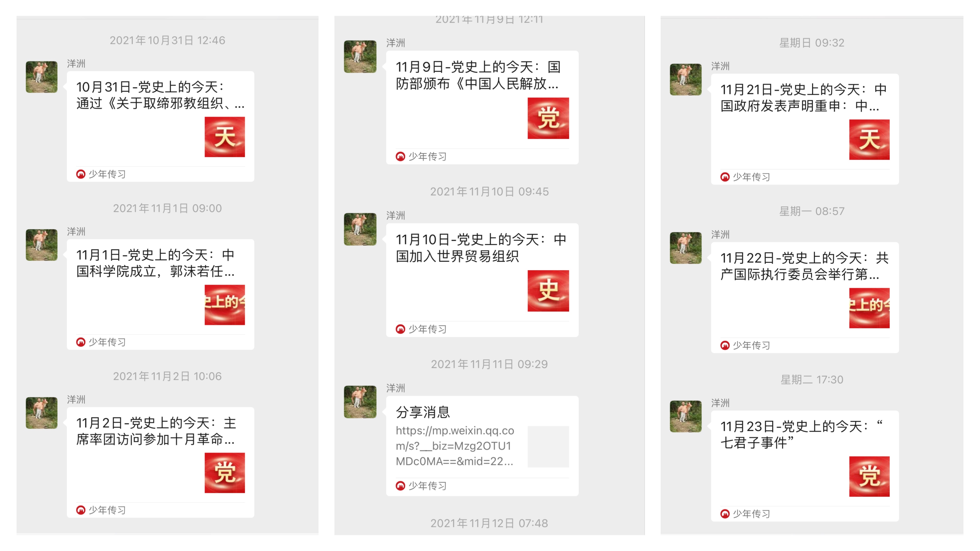Tap the 少年传习 icon under the 11月23日 card
Screen dimensions: 980x551
(x=725, y=514)
